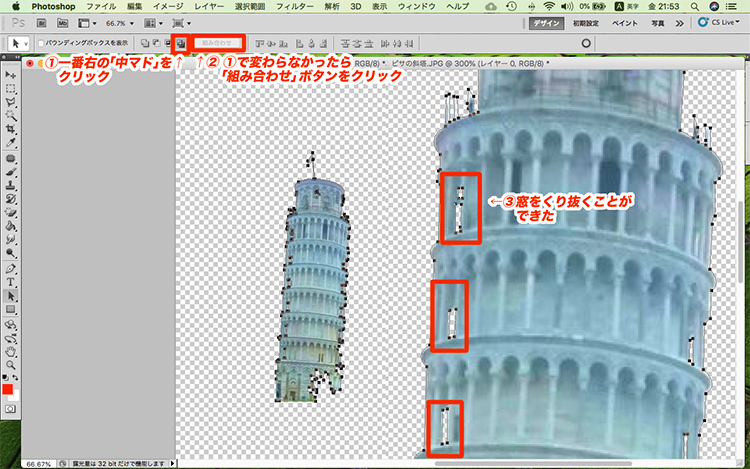The image size is (750, 469).
Task: Enable exclude overlapping shape areas mode
Action: (180, 44)
